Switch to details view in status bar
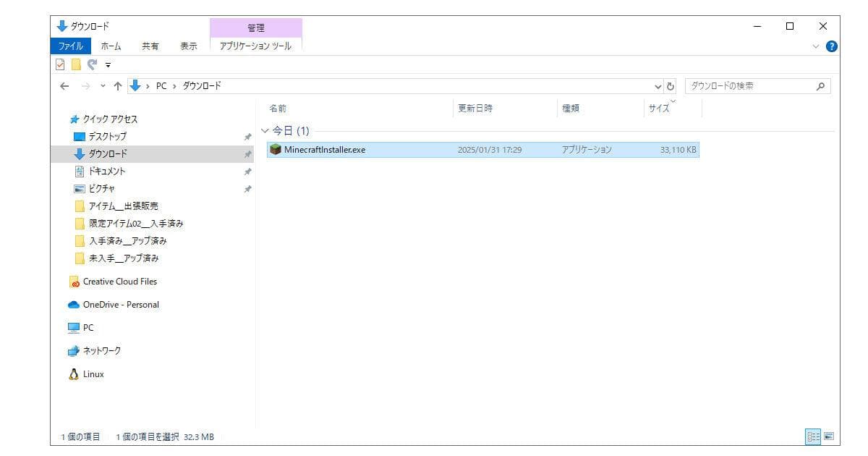Viewport: 868px width, 456px height. (x=813, y=436)
